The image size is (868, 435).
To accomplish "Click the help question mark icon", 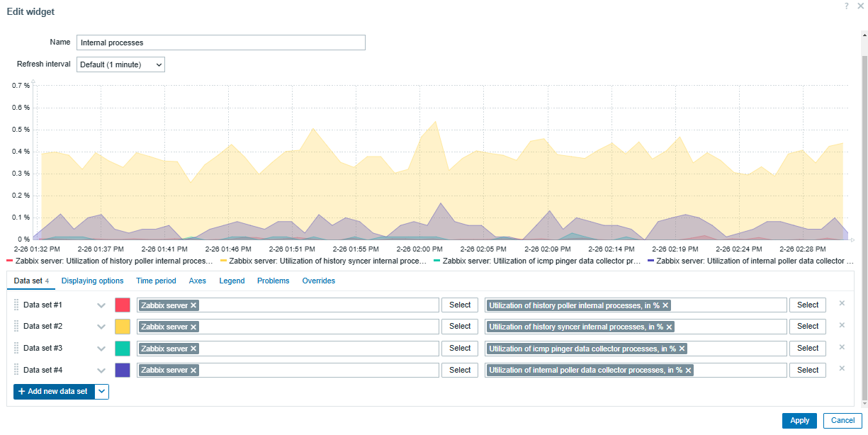I will pos(847,6).
